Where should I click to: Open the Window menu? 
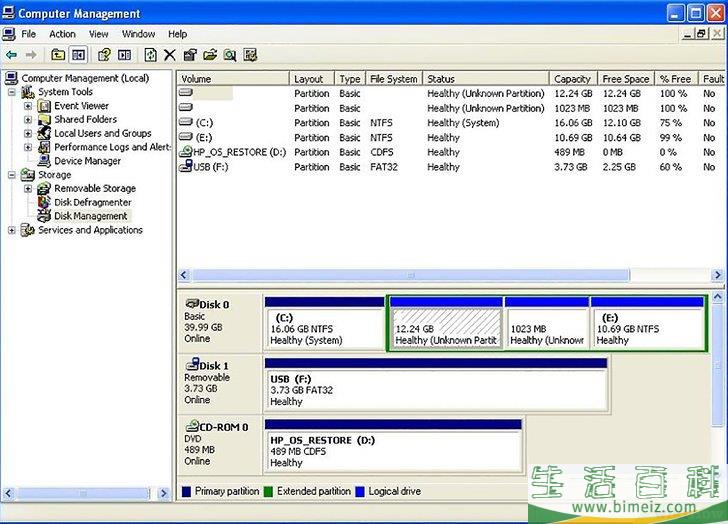coord(138,34)
